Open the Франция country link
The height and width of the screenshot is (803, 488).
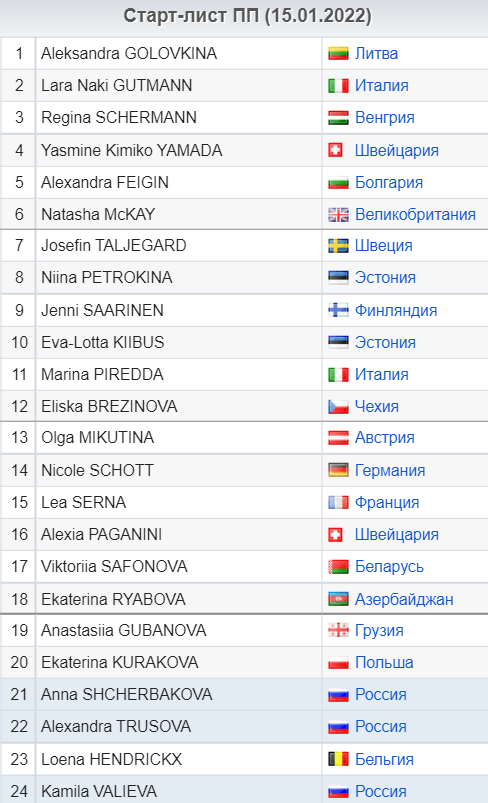[x=387, y=502]
